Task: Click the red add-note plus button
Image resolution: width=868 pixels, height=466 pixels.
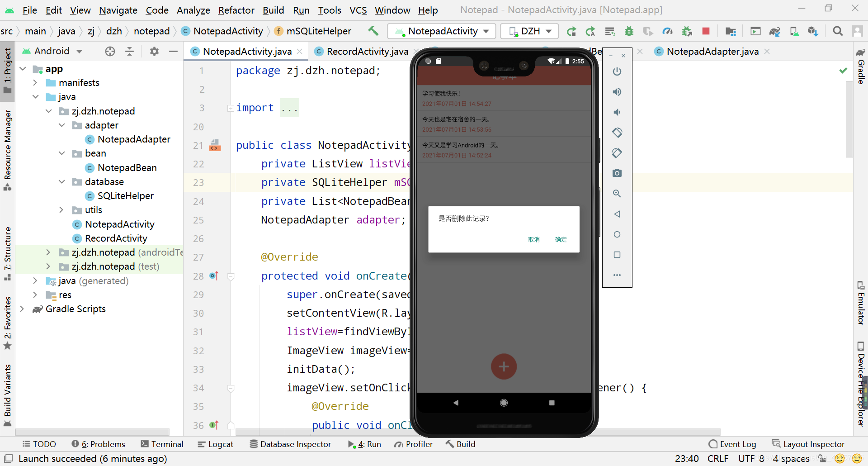Action: coord(504,366)
